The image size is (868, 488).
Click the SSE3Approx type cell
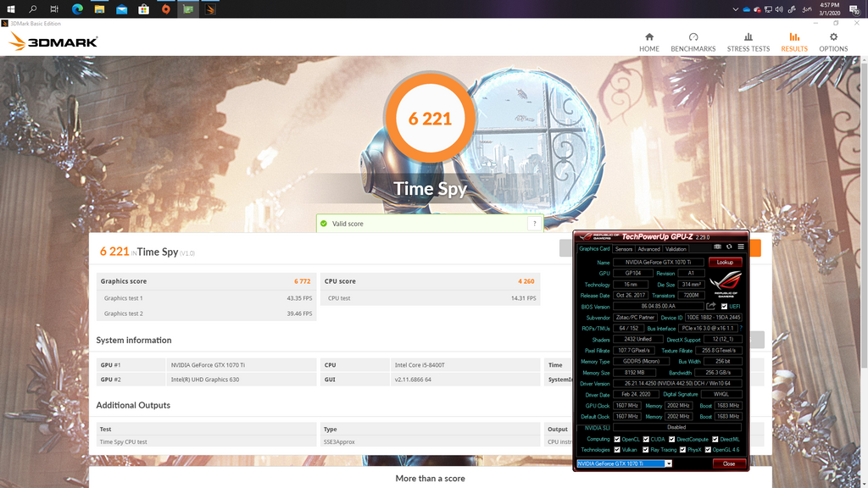[430, 441]
